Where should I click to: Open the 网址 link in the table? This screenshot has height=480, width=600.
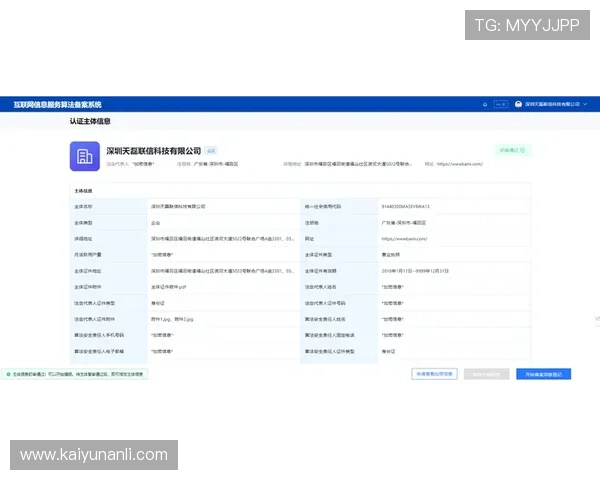coord(404,239)
